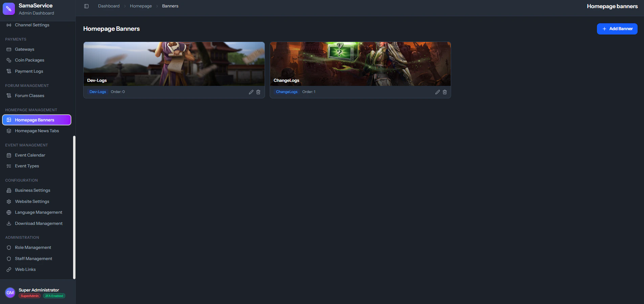Open the Event Calendar page
The height and width of the screenshot is (304, 644).
(37, 155)
